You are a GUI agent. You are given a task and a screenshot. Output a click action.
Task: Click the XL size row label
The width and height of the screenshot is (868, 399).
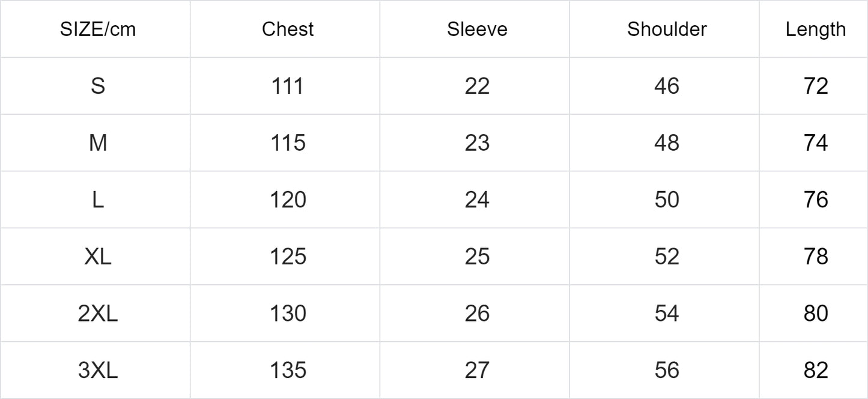point(98,257)
